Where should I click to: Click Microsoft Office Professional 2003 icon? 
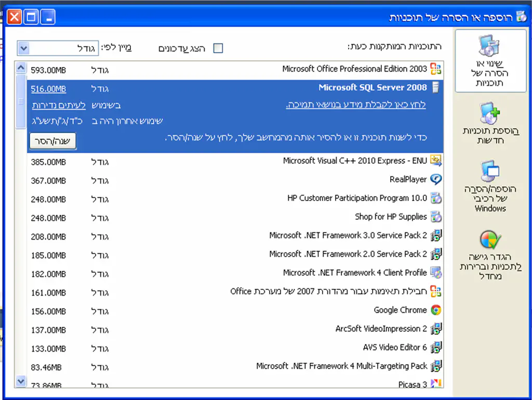pos(436,69)
